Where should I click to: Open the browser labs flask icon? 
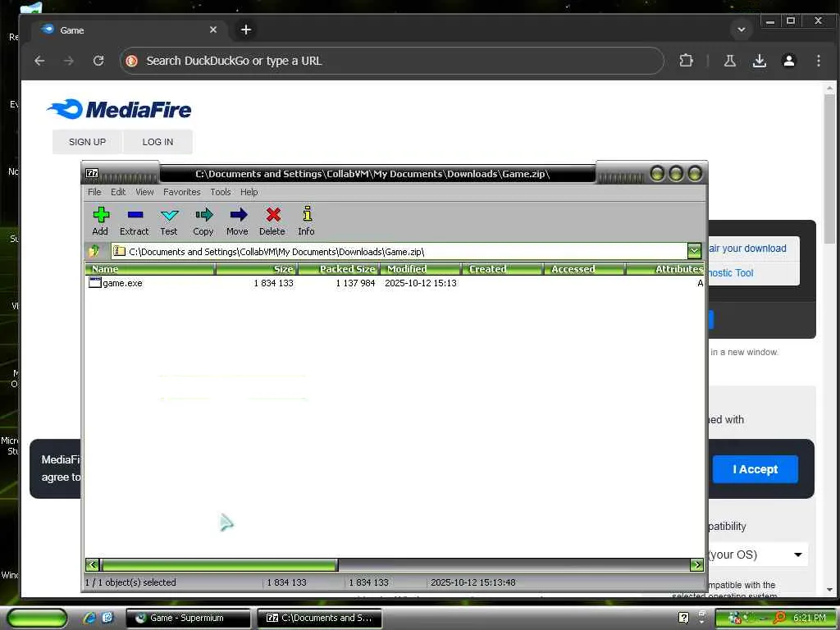click(x=729, y=61)
